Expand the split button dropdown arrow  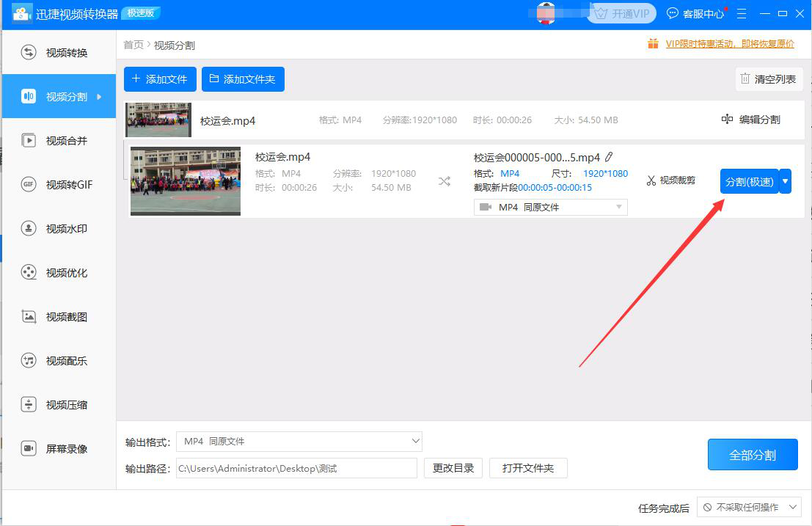(x=786, y=181)
